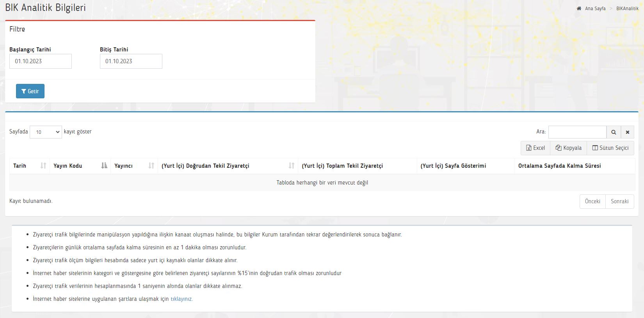Open Bitiş Tarihi date picker field
Viewport: 644px width, 318px height.
point(131,61)
